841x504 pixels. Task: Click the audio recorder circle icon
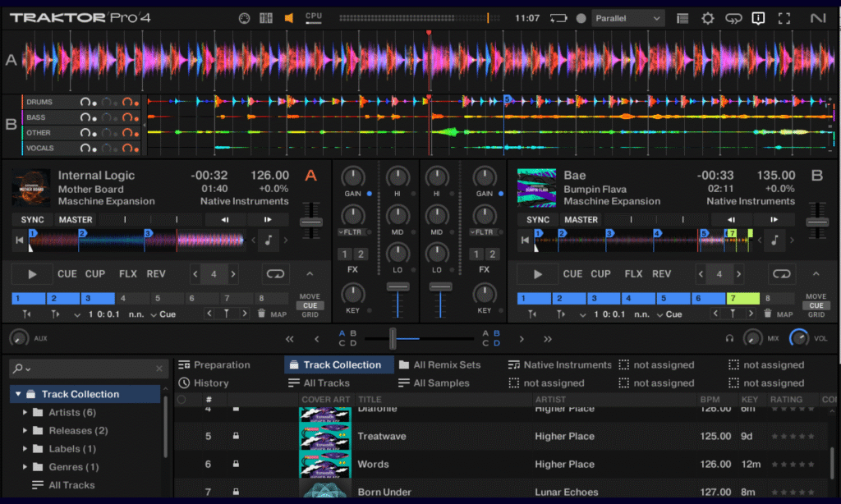(581, 18)
